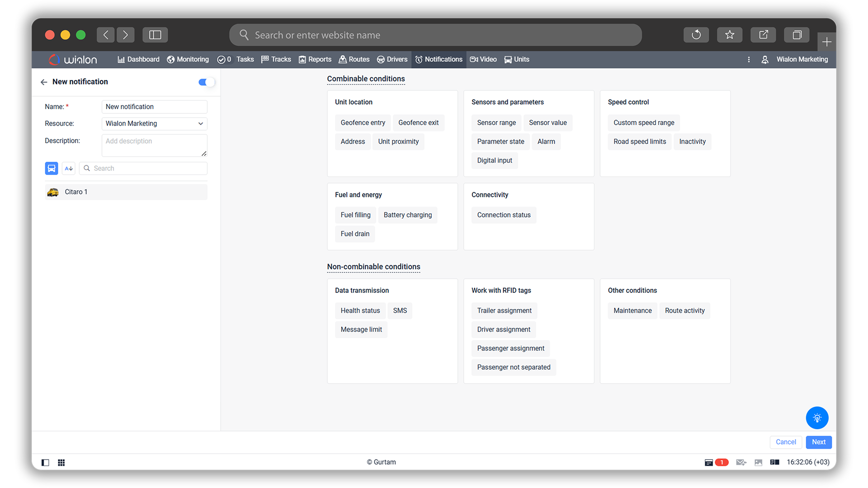
Task: Cancel the new notification setup
Action: tap(786, 442)
